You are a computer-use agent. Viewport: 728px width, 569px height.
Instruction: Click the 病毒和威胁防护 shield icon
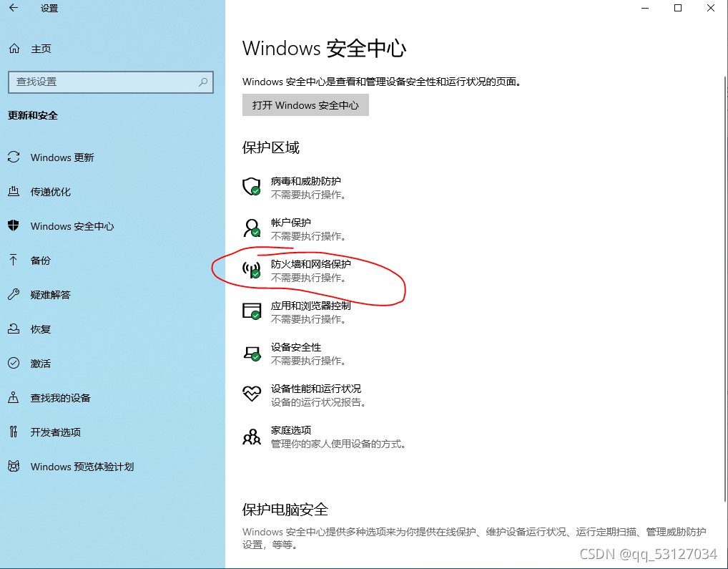point(252,186)
